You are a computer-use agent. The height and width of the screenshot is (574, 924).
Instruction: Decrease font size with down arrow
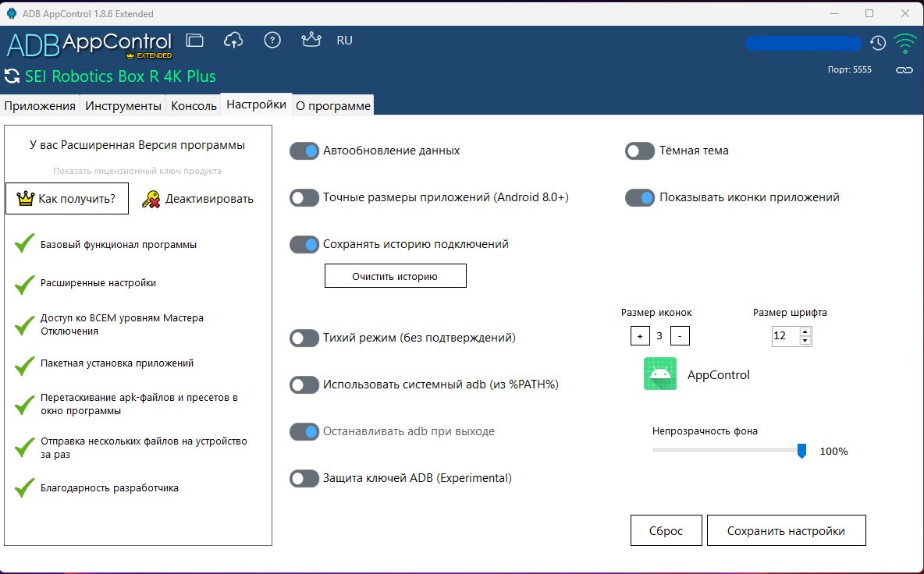click(x=805, y=341)
